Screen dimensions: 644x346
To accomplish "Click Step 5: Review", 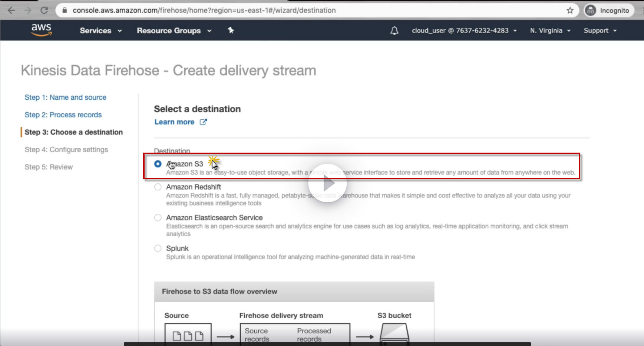I will [x=49, y=167].
